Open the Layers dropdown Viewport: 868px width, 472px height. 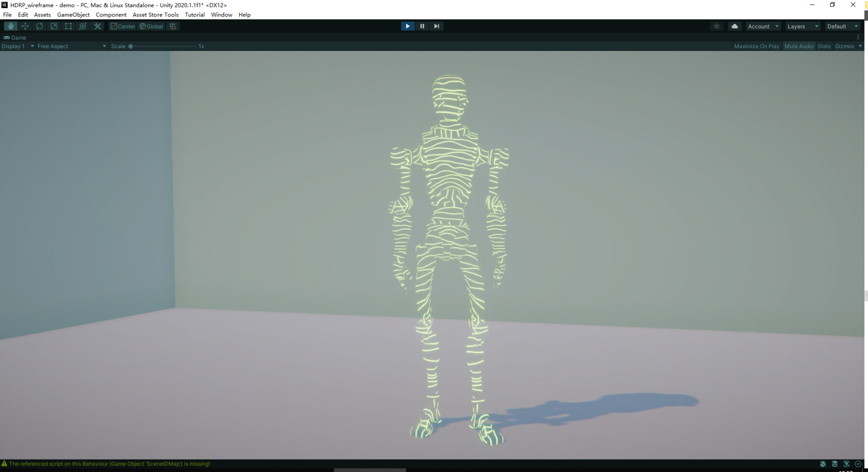coord(802,26)
